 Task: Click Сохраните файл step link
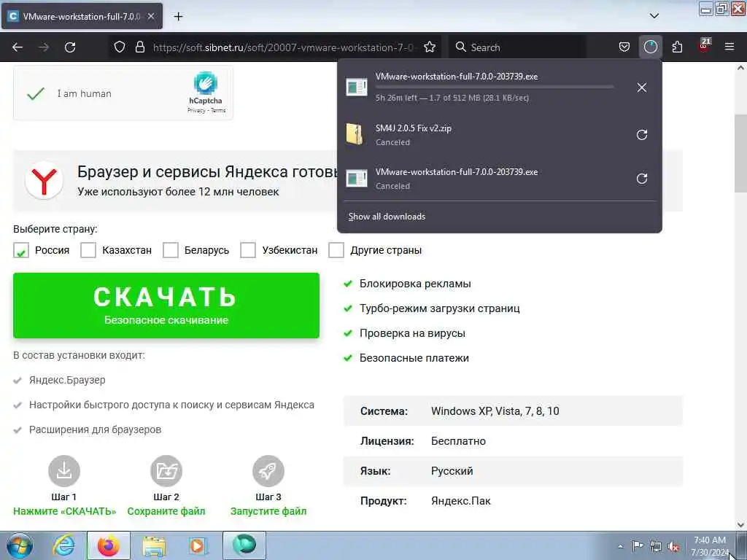[x=166, y=511]
